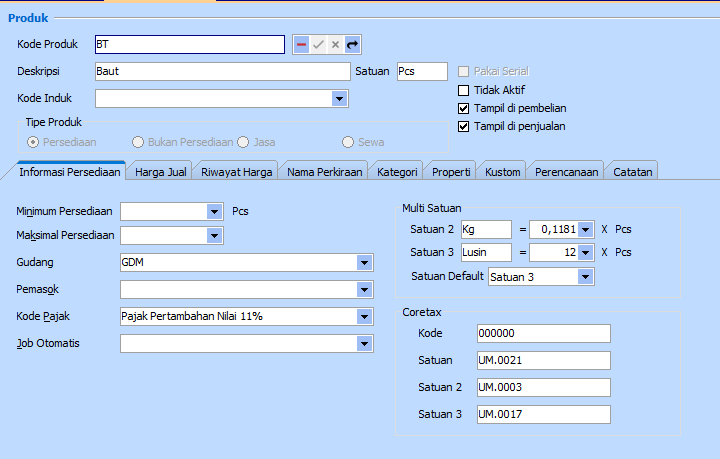Open the Kode Induk dropdown
720x459 pixels.
339,99
